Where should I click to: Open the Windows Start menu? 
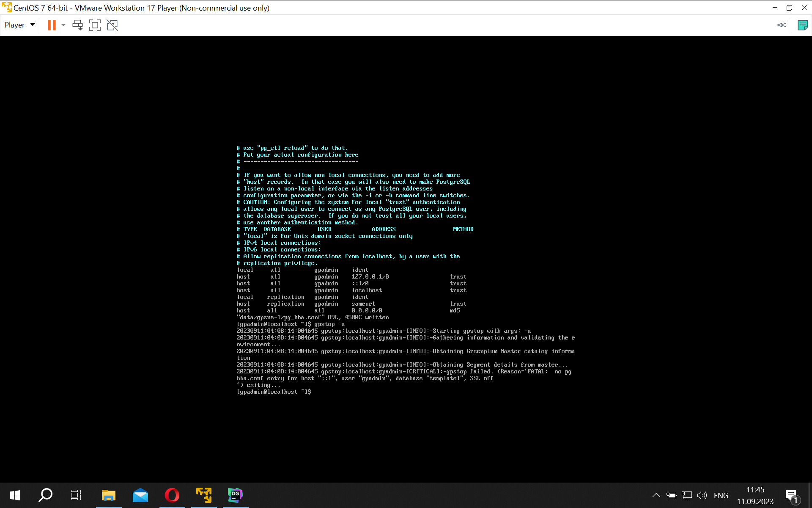click(15, 495)
